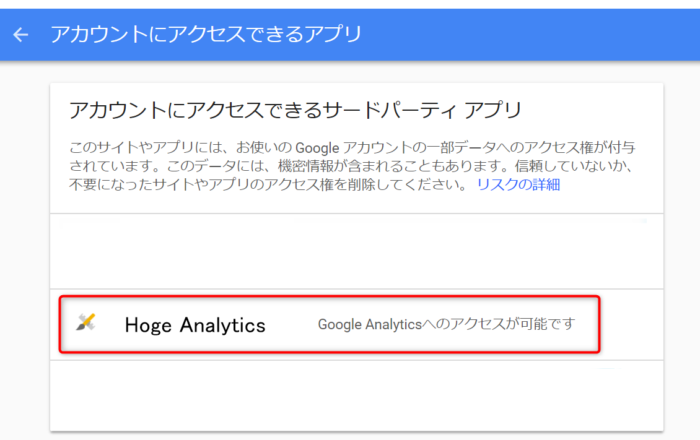Click the empty row above Hoge Analytics
This screenshot has width=700, height=440.
pos(356,251)
